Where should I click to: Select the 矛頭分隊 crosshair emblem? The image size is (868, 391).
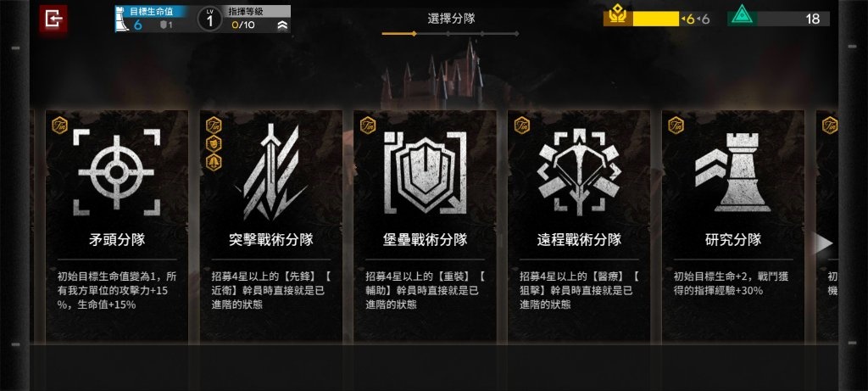[116, 172]
